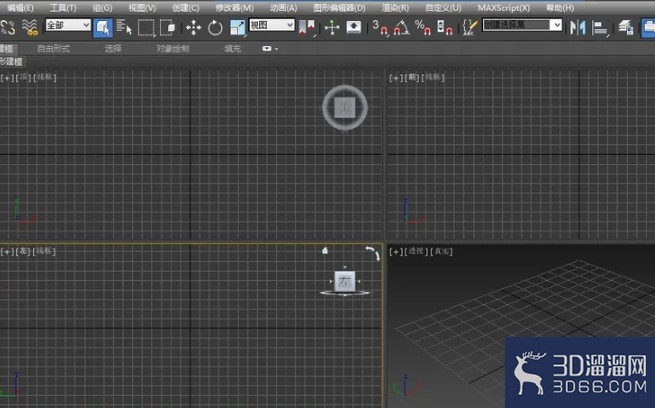
Task: Switch to the 自由形式 ribbon tab
Action: click(x=53, y=48)
